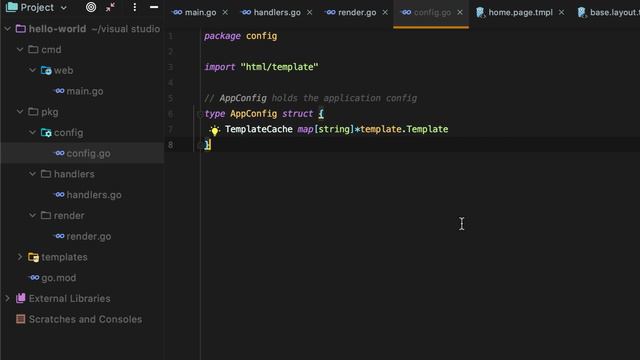This screenshot has width=640, height=360.
Task: Click the yellow lightbulb quick-fix icon
Action: (x=214, y=130)
